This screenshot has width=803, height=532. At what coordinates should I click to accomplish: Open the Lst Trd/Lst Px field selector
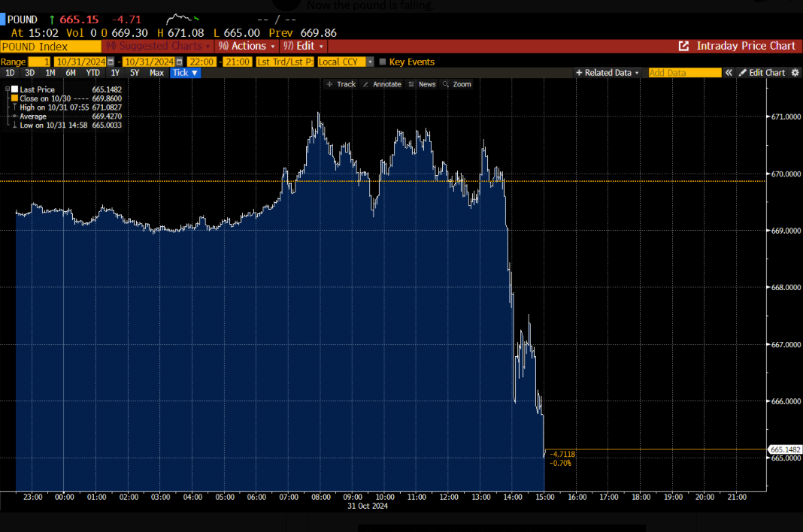coord(285,62)
